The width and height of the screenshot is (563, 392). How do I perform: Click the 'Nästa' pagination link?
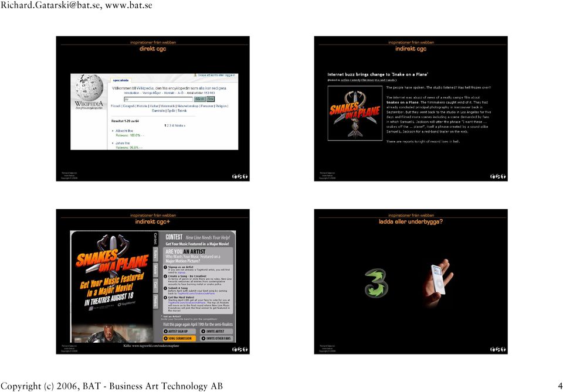[180, 125]
